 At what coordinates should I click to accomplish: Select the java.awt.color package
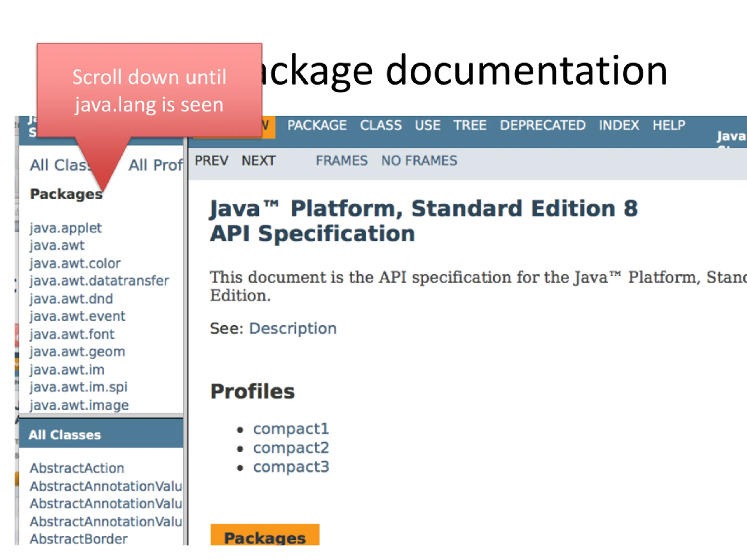[75, 263]
